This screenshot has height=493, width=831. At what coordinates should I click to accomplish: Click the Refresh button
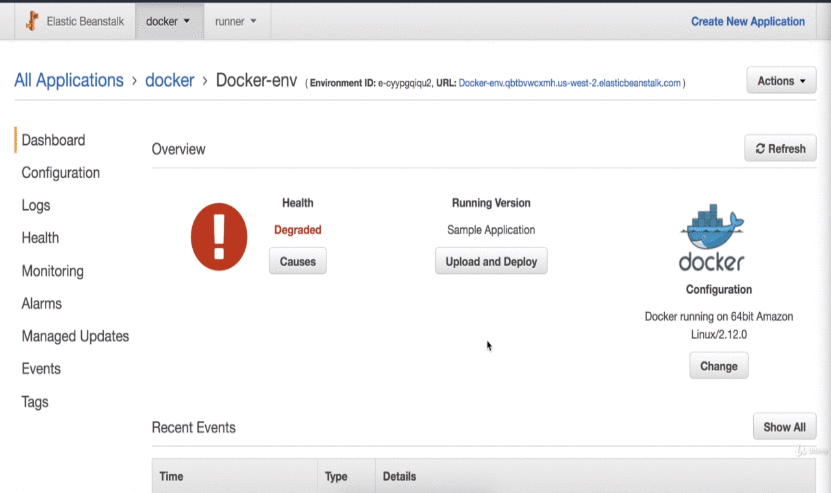[x=780, y=148]
